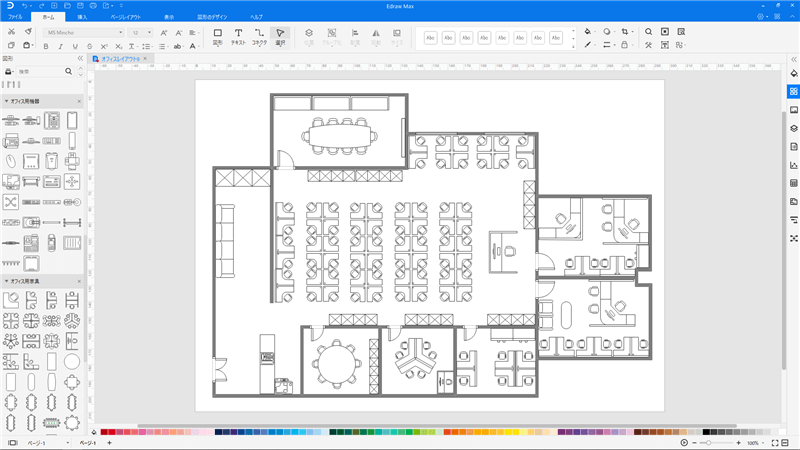Viewport: 800px width, 450px height.
Task: Open the MS Mincho font dropdown
Action: point(84,32)
